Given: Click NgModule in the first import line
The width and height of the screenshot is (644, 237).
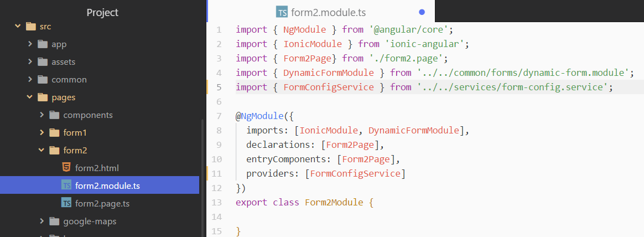Looking at the screenshot, I should click(x=304, y=29).
